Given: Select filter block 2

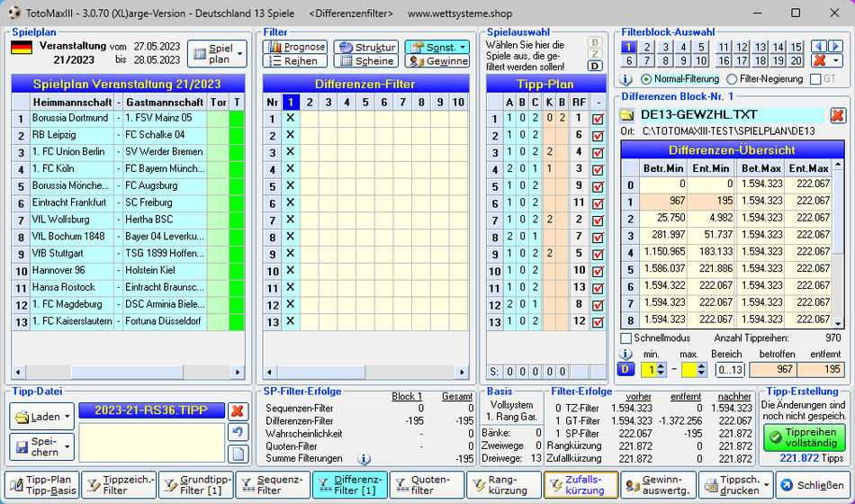Looking at the screenshot, I should point(647,47).
